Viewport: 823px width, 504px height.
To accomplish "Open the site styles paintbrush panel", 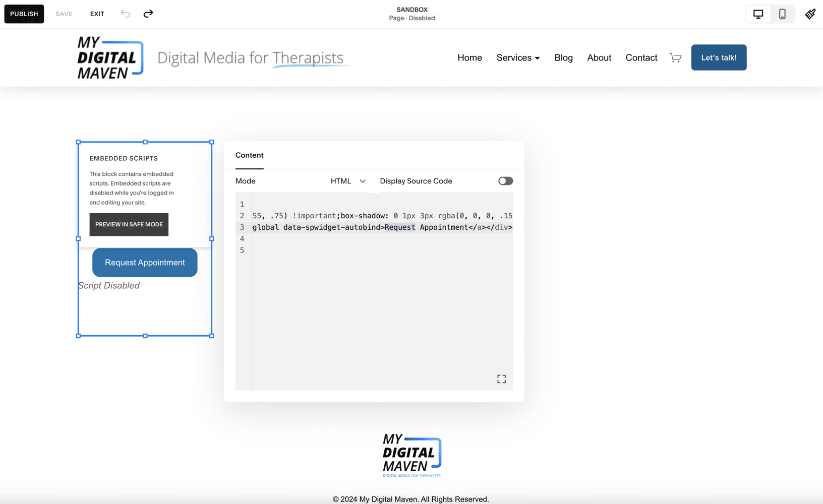I will click(x=810, y=14).
